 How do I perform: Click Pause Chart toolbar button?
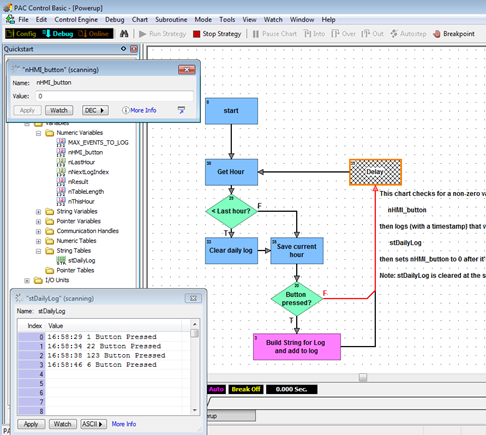275,34
